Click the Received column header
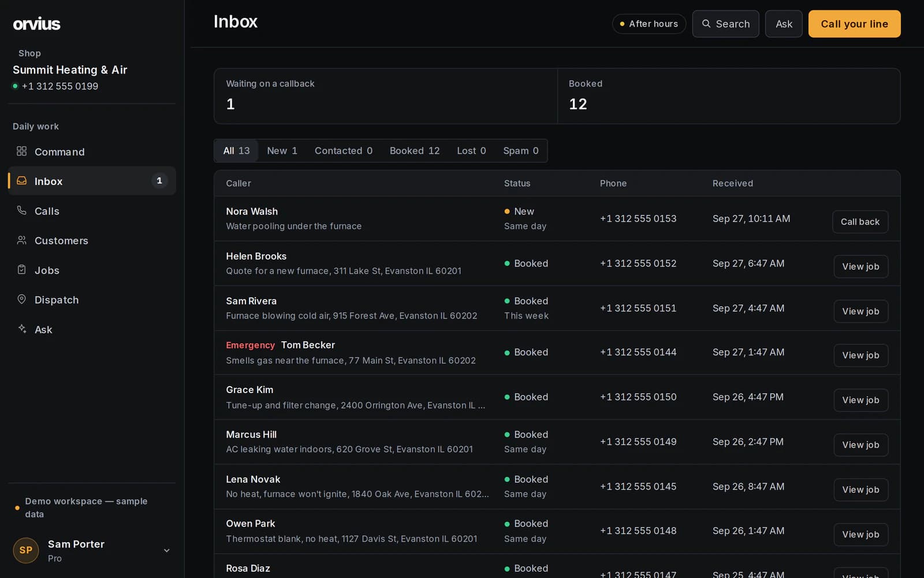The width and height of the screenshot is (924, 578). 732,183
